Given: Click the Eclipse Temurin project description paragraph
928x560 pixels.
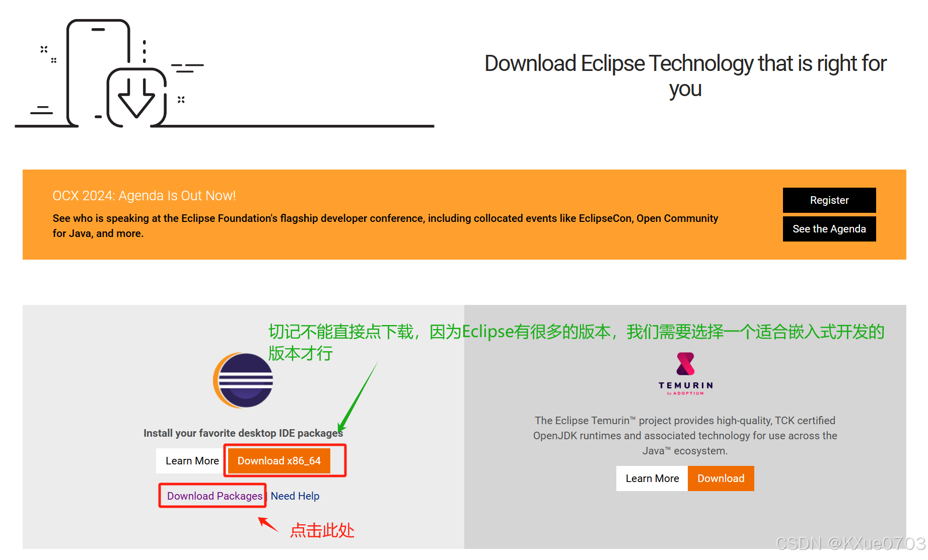Looking at the screenshot, I should coord(685,436).
